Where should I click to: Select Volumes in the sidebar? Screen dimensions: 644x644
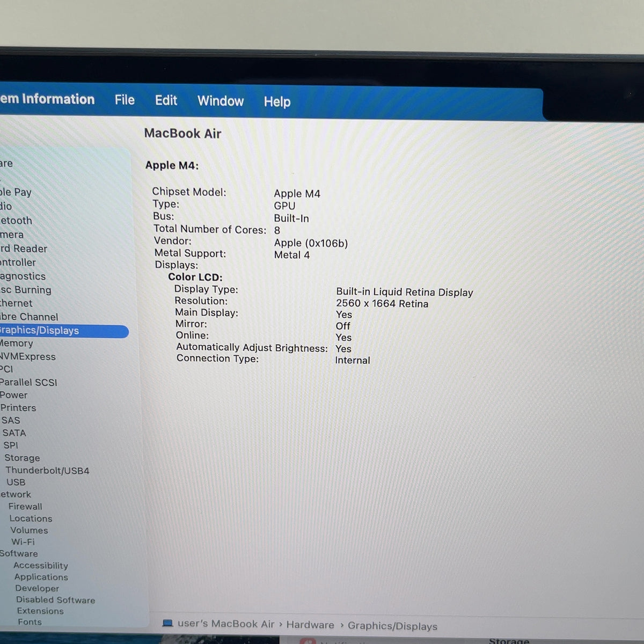(29, 530)
